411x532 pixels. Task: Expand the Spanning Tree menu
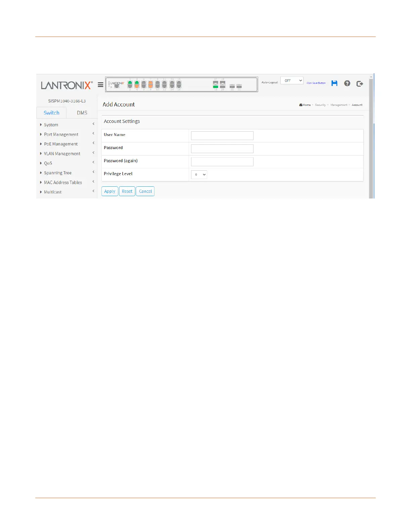click(67, 173)
